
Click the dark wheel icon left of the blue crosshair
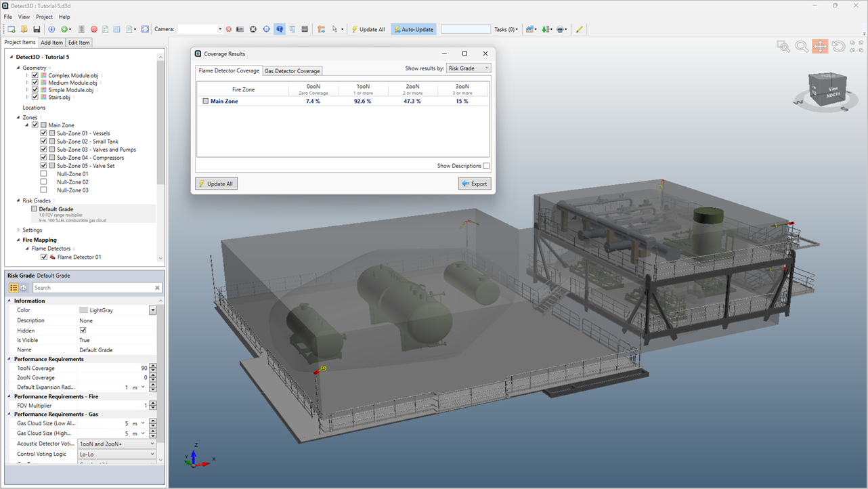tap(253, 29)
